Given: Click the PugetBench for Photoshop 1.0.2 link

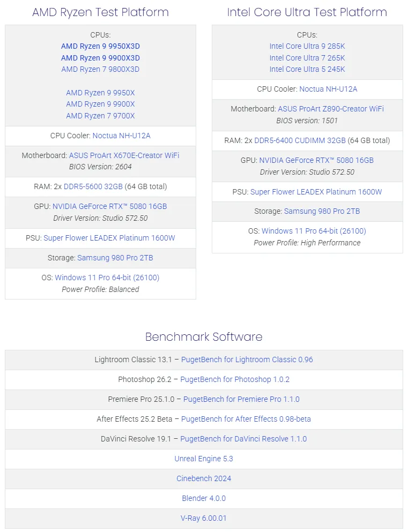Looking at the screenshot, I should point(235,379).
